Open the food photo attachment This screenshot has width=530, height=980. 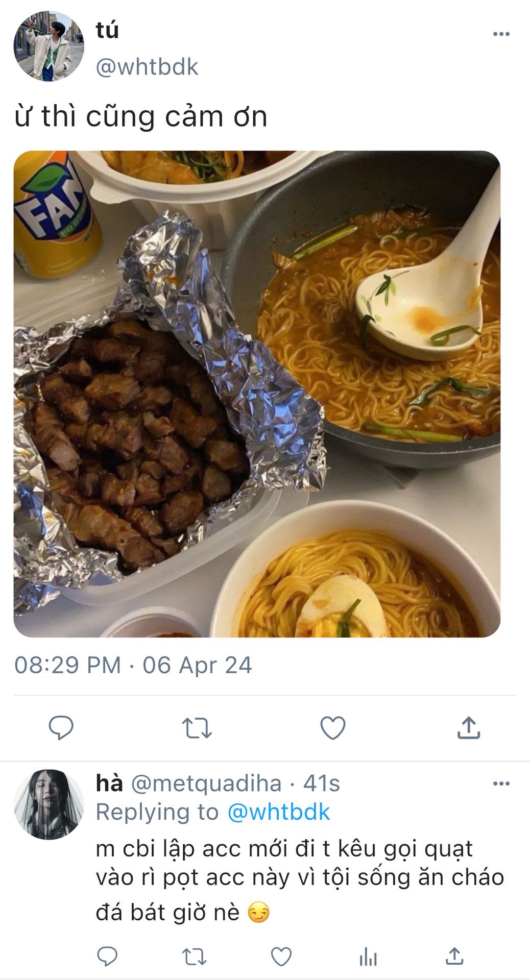(257, 394)
